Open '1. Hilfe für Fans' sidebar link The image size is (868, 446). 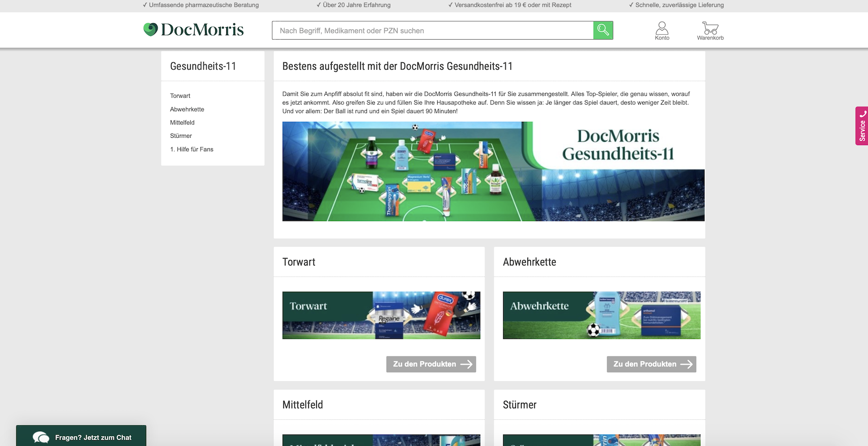192,149
